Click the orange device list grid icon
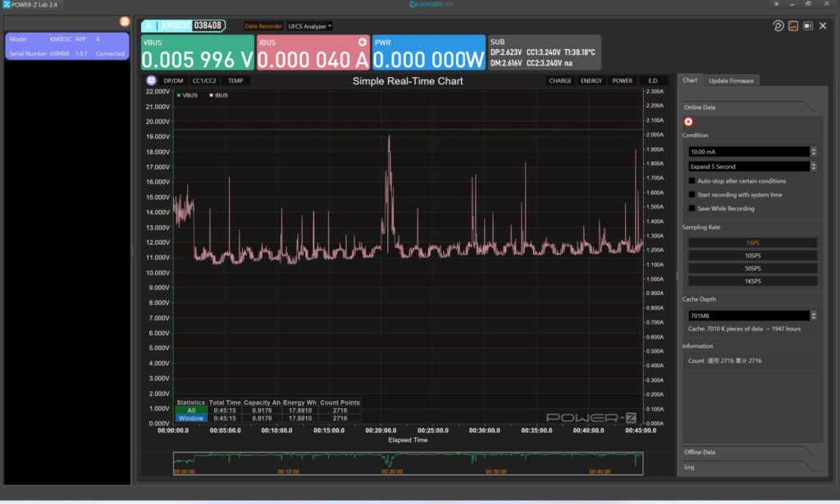This screenshot has width=840, height=504. click(125, 21)
